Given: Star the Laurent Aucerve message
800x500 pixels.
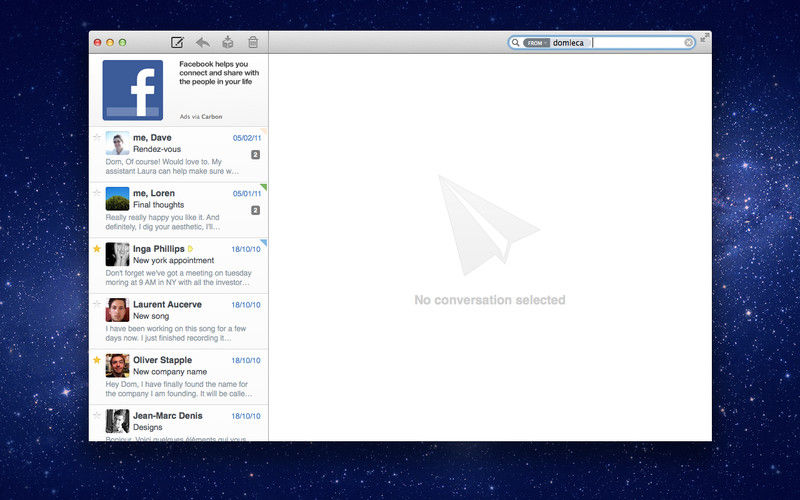Looking at the screenshot, I should click(x=96, y=304).
